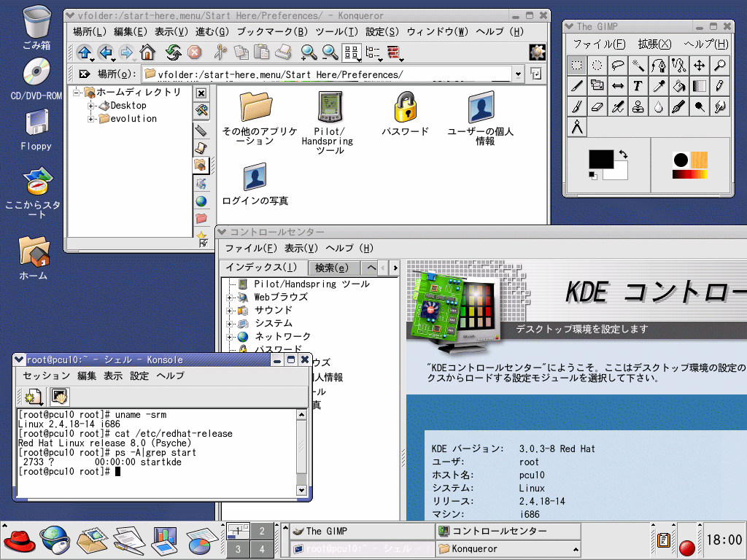
Task: Zoom in using magnifier plus in Konqueror
Action: click(x=309, y=52)
